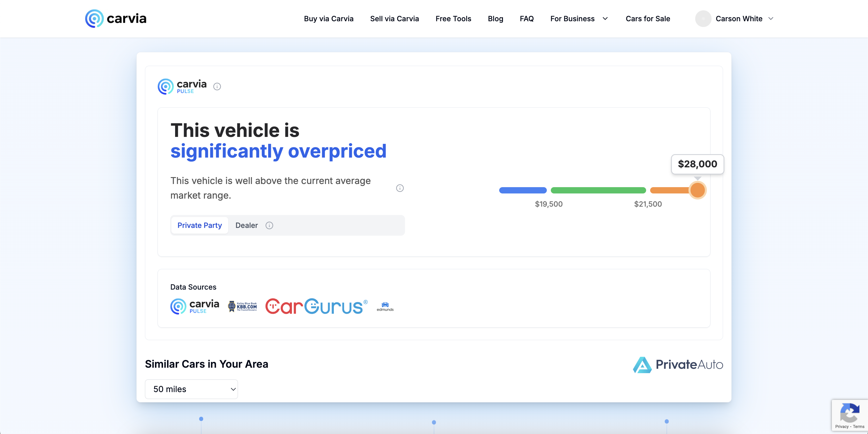Click info icon next to market range description
The image size is (868, 434).
[400, 188]
